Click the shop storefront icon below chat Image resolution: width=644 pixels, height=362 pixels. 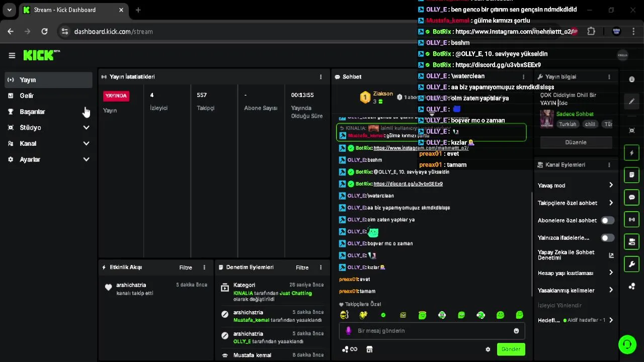click(x=369, y=349)
